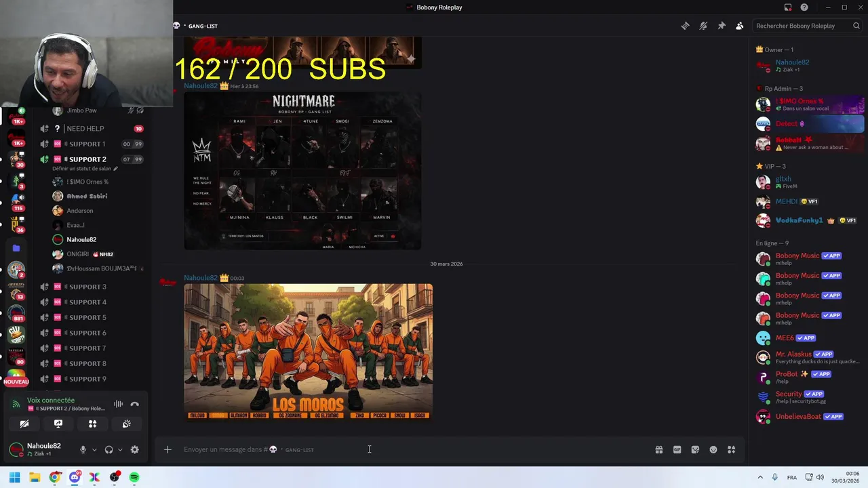The image size is (868, 488).
Task: Click the plus attach file button
Action: (167, 449)
